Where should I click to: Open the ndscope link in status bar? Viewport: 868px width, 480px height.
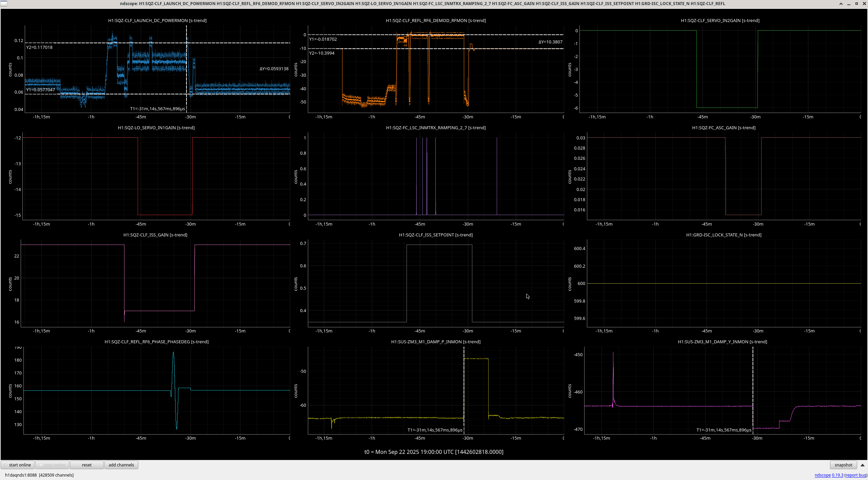click(822, 475)
